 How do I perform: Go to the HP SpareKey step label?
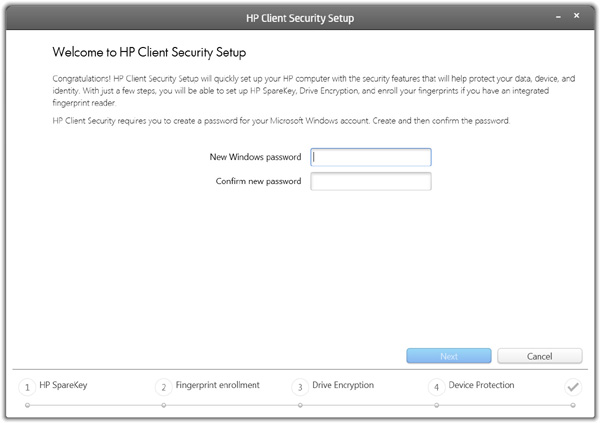point(64,385)
